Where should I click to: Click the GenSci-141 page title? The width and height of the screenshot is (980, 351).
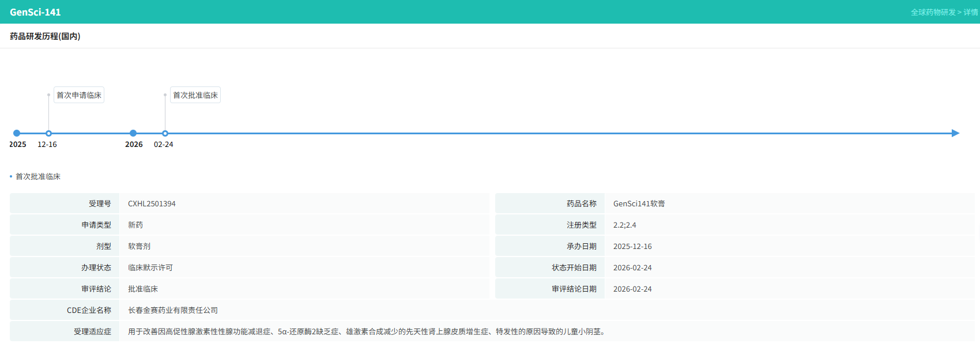[35, 12]
